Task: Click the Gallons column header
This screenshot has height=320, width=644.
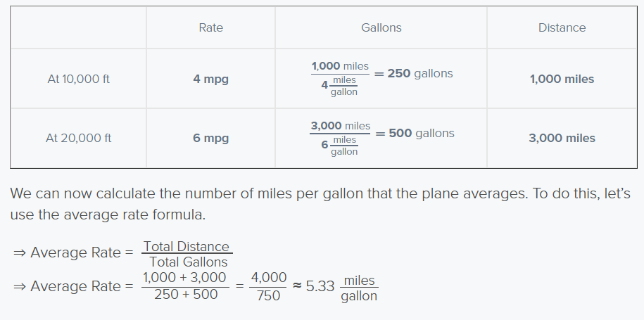Action: tap(381, 27)
